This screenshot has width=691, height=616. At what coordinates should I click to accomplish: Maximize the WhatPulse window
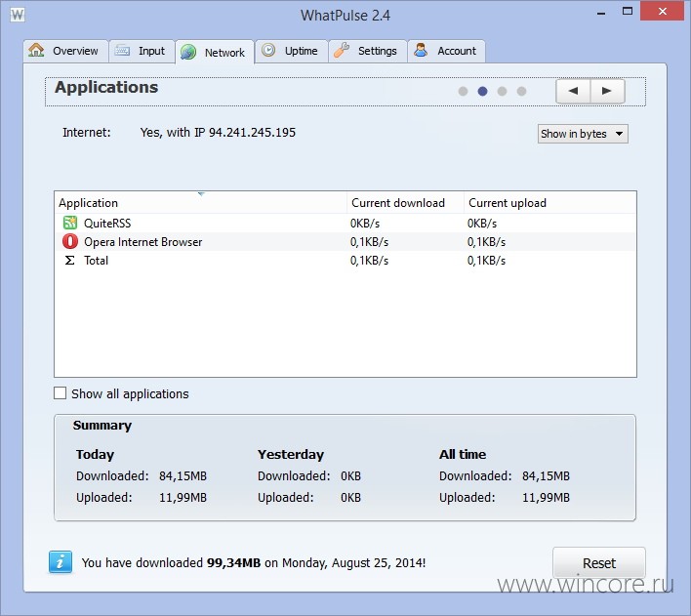click(628, 12)
